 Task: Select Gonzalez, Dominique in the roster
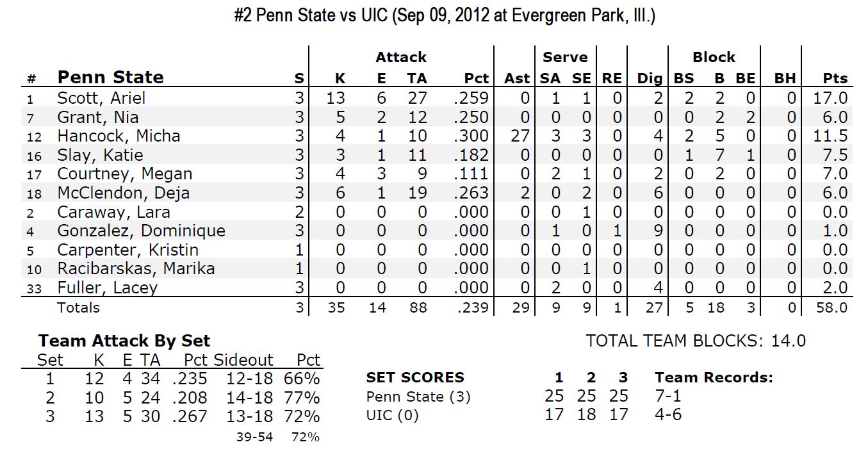[141, 231]
